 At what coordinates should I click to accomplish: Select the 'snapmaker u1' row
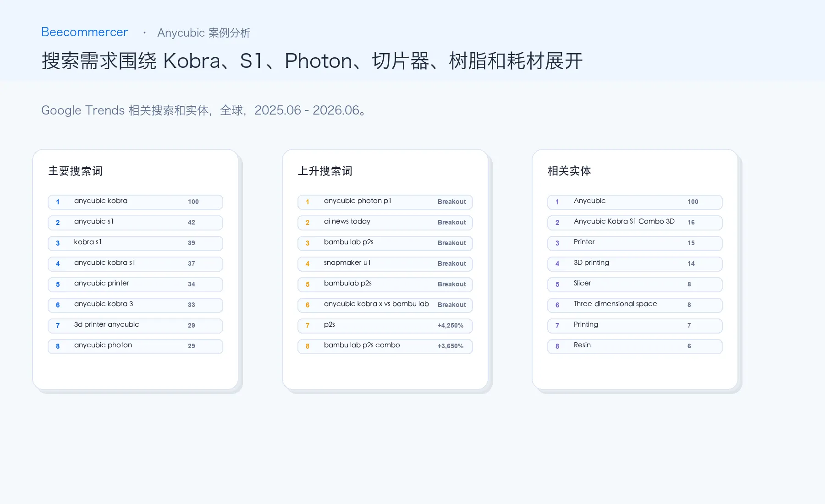click(385, 264)
